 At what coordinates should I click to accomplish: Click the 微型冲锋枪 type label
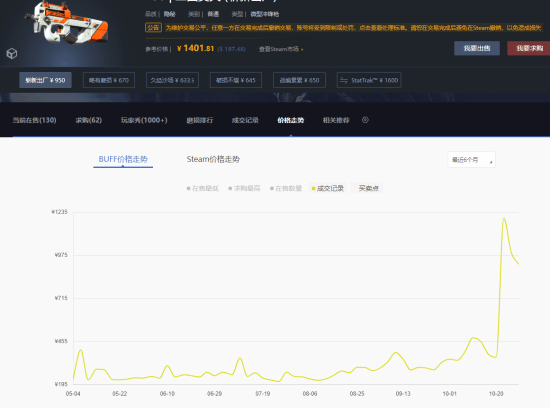265,14
